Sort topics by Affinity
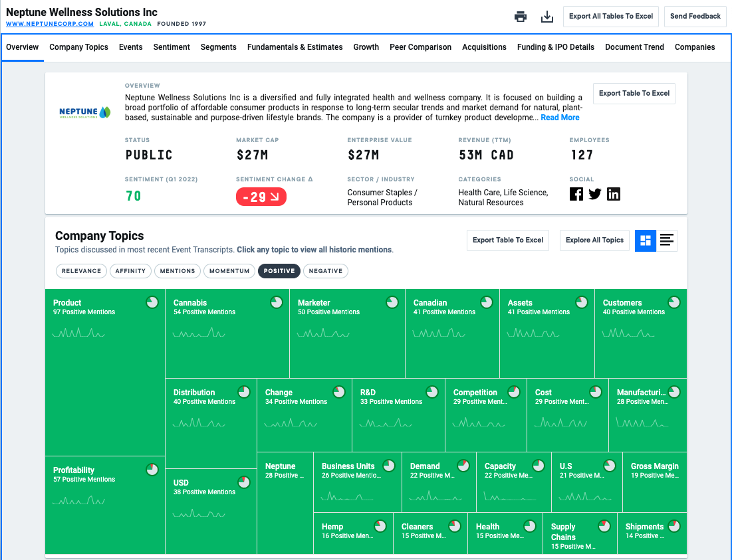This screenshot has height=560, width=732. pyautogui.click(x=130, y=271)
